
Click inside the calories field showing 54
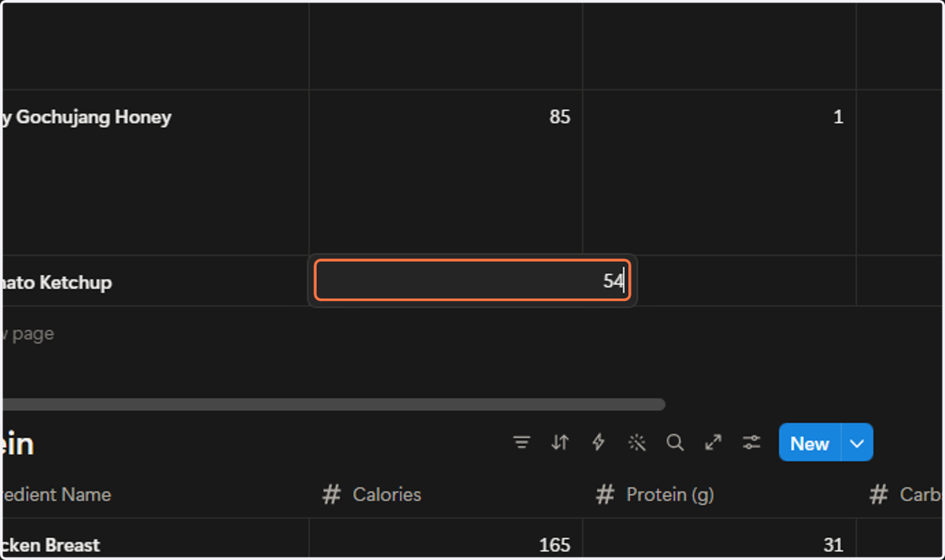click(x=472, y=280)
